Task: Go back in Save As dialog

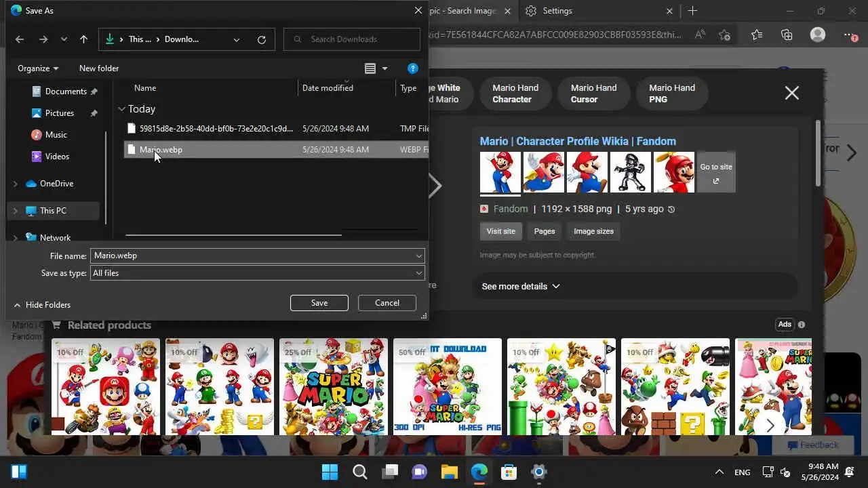Action: point(20,39)
